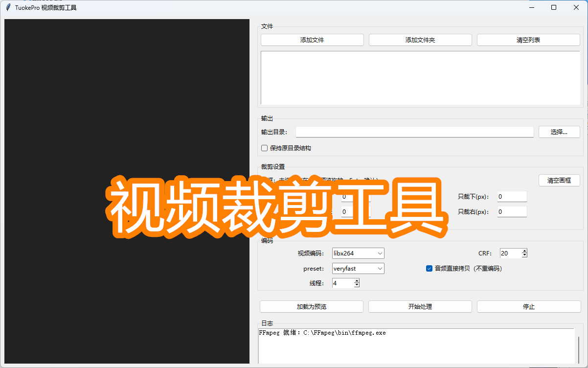Click the TuokePro app icon in title bar

coord(8,7)
